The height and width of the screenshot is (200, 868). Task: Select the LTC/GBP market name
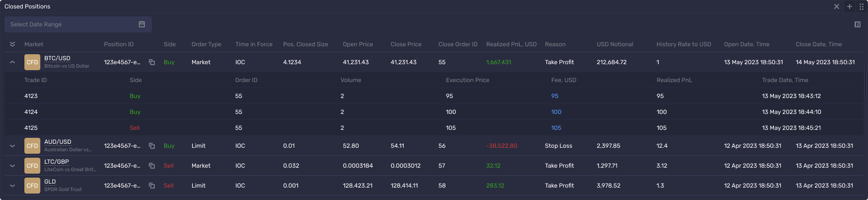(x=57, y=162)
